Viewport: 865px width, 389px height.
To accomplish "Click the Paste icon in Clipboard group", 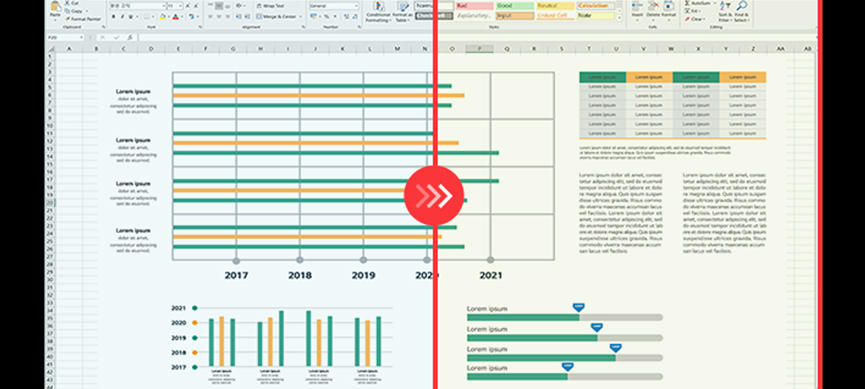I will [x=55, y=7].
